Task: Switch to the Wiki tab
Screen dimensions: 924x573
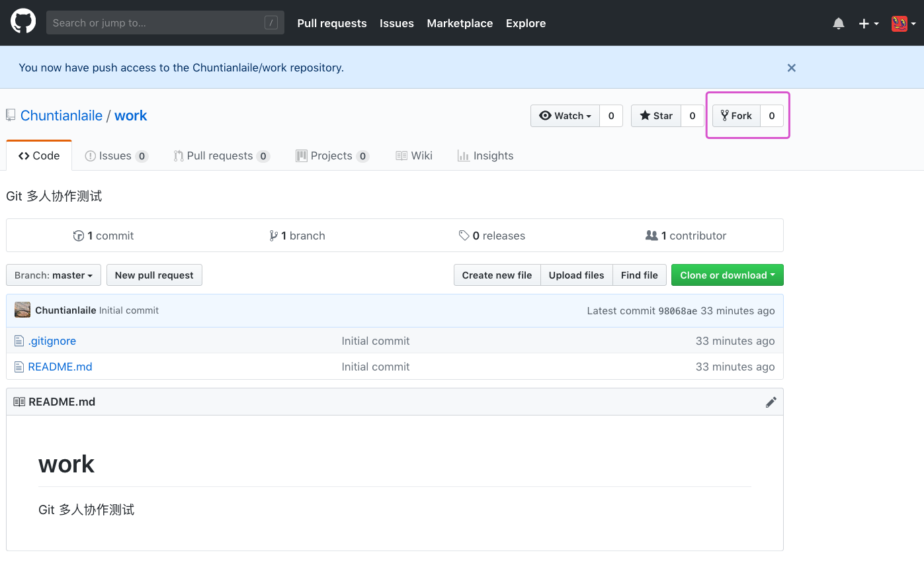Action: pyautogui.click(x=414, y=155)
